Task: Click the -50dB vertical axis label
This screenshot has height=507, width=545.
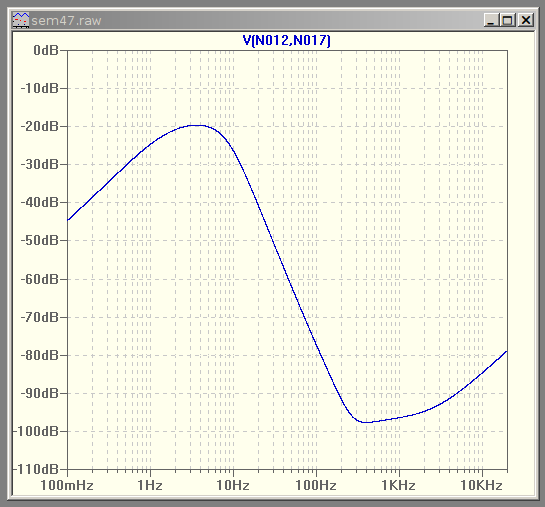Action: [x=39, y=240]
